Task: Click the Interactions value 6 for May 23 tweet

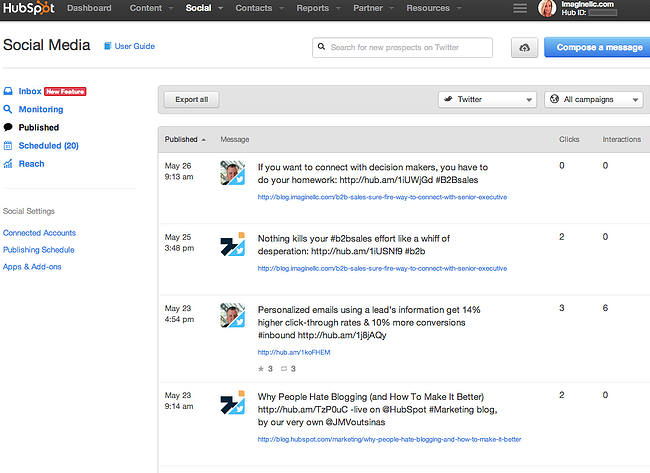Action: coord(605,308)
